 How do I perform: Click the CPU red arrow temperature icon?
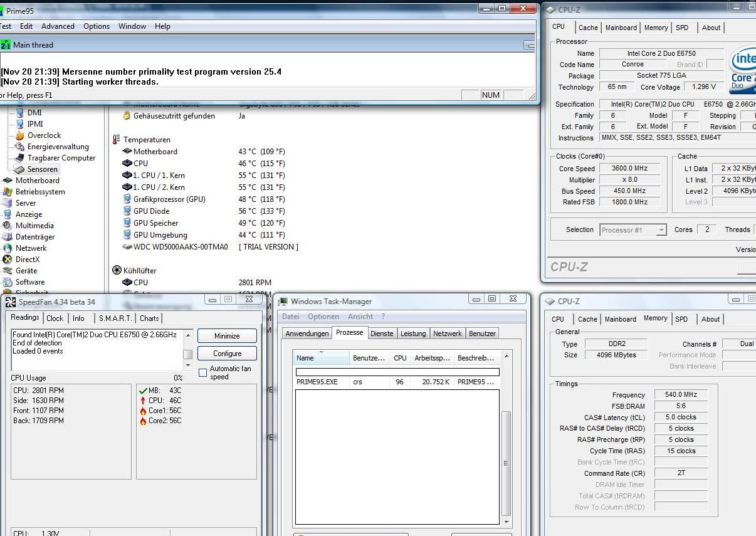[143, 401]
